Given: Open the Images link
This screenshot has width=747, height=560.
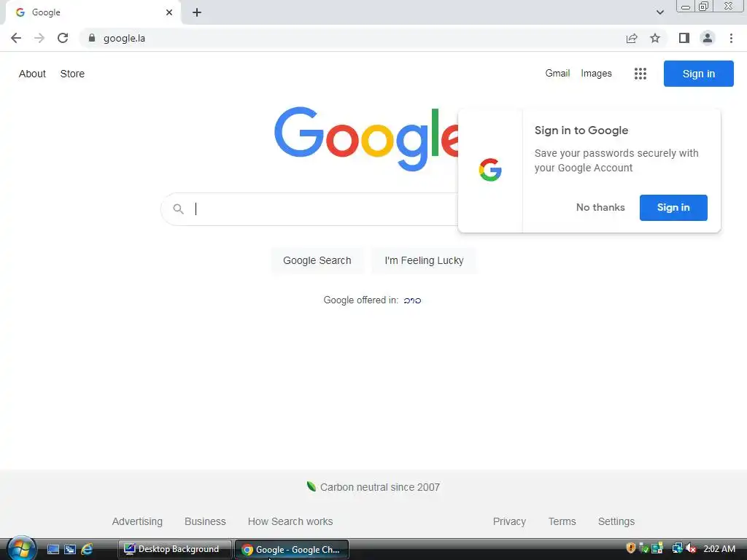Looking at the screenshot, I should [596, 74].
